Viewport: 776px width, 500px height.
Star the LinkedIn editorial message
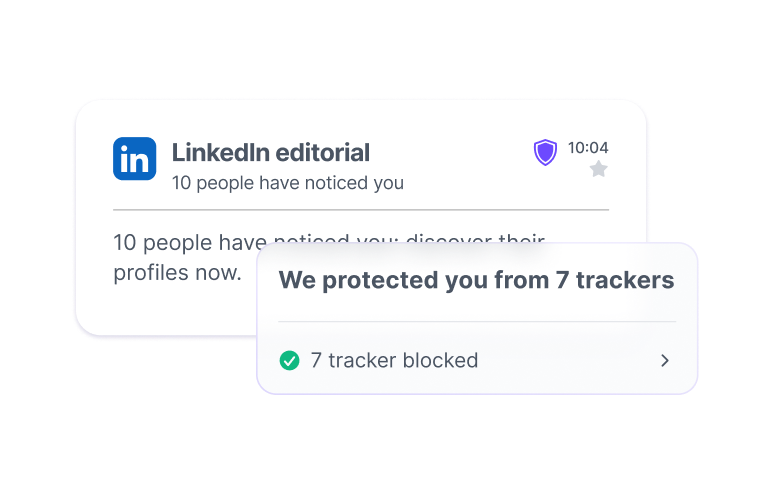[598, 170]
